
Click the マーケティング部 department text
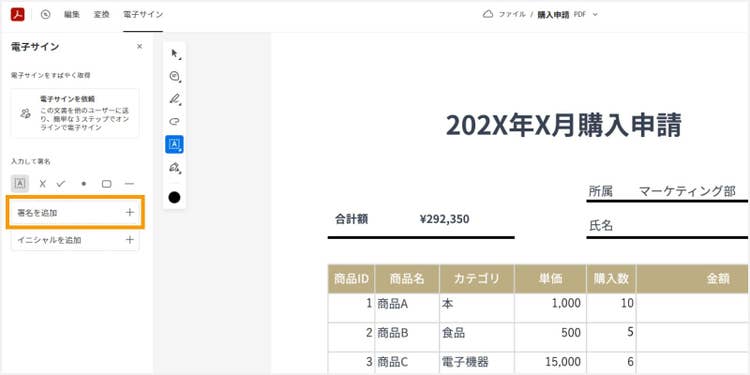tap(687, 191)
